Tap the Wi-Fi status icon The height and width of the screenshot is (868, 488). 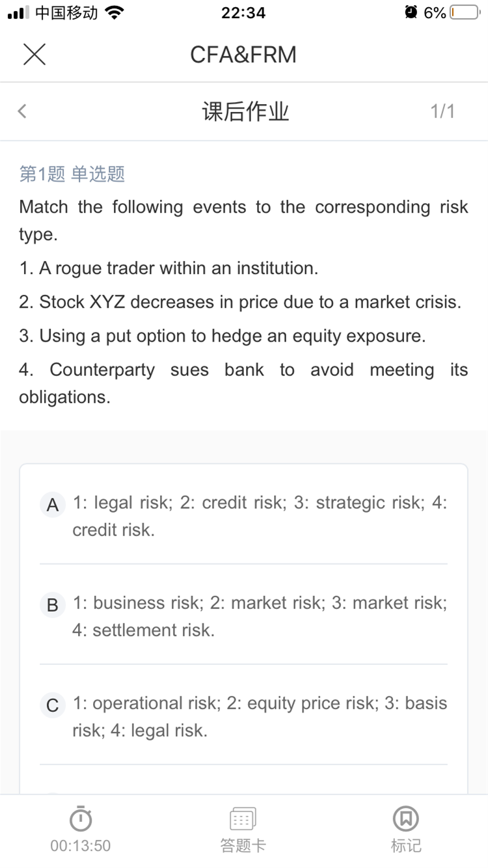point(115,12)
